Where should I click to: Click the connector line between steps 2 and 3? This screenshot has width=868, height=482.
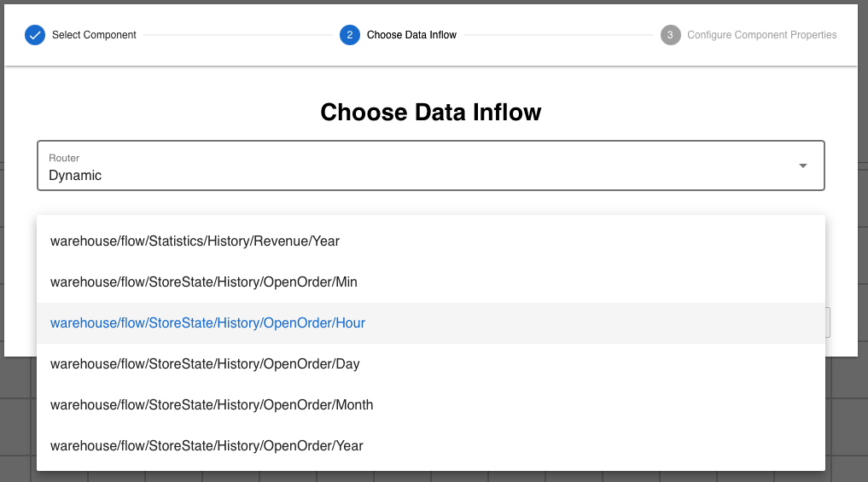click(x=558, y=35)
